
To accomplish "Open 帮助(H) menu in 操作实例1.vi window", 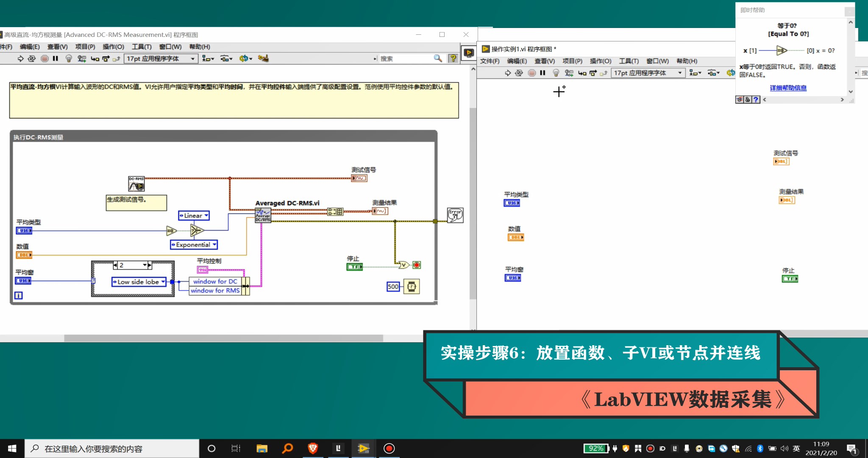I will pos(687,61).
